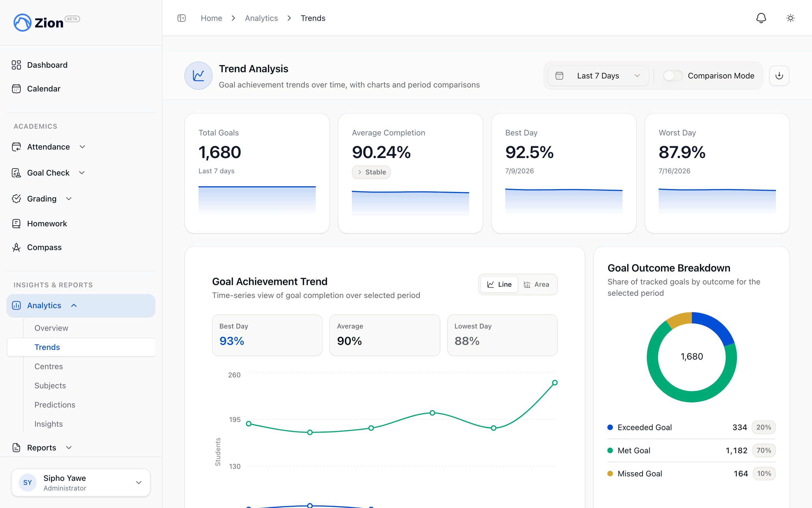This screenshot has height=508, width=812.
Task: Click the SY user avatar
Action: (x=28, y=483)
